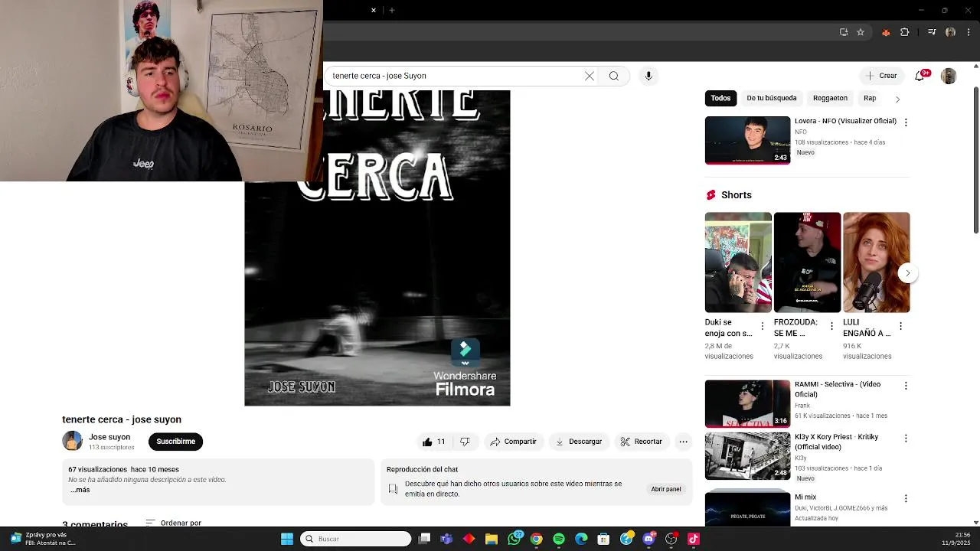Open the Zprávy pro vás news widget
Image resolution: width=980 pixels, height=551 pixels.
coord(44,539)
